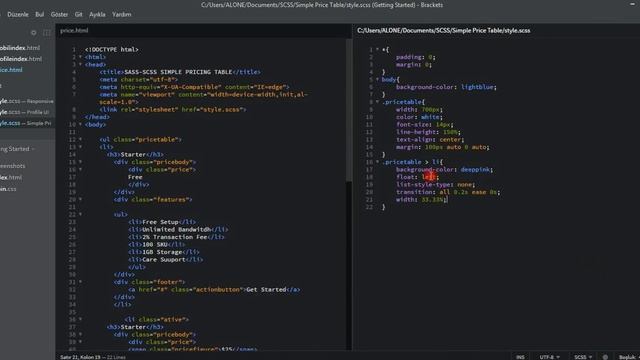Viewport: 640px width, 360px height.
Task: Collapse the <body> fold on line 10
Action: pos(80,124)
